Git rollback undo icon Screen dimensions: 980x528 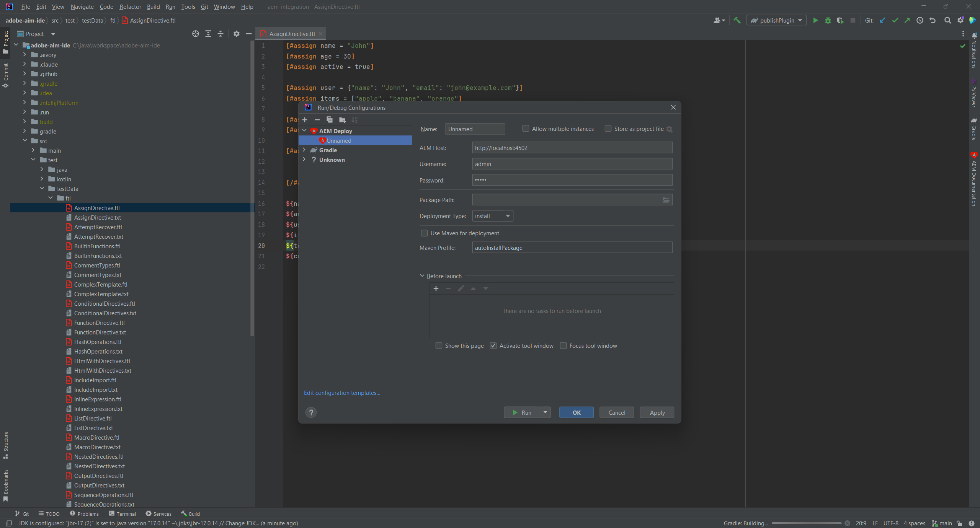pos(933,20)
